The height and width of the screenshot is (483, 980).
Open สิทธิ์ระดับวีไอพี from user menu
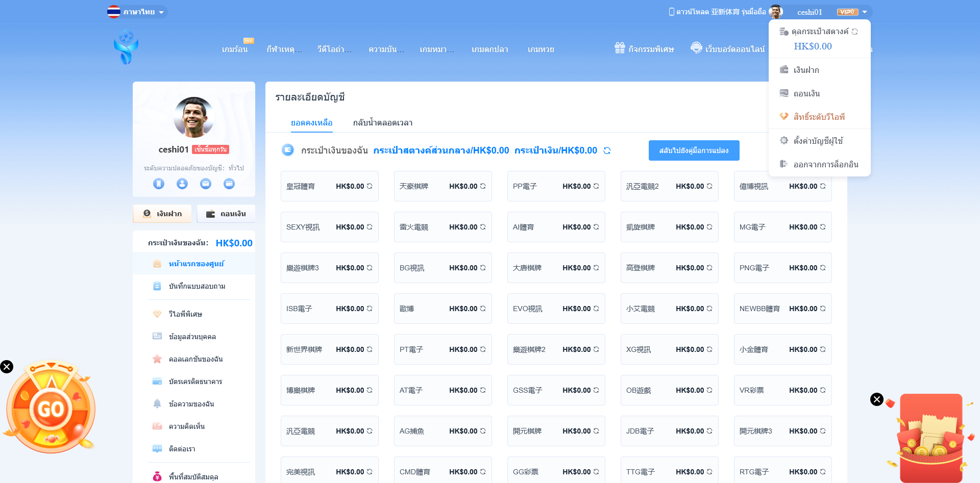tap(819, 117)
